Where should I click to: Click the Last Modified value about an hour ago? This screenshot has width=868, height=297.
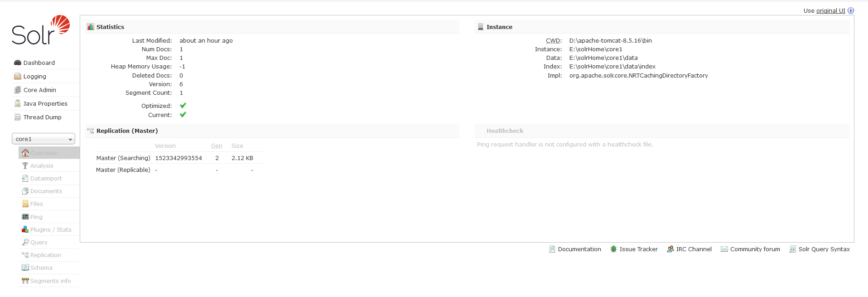tap(206, 40)
